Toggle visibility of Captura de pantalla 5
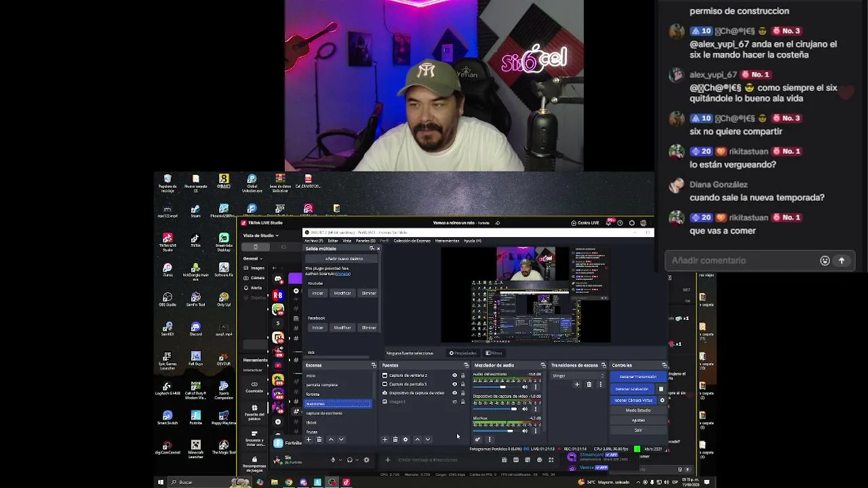 pos(454,384)
